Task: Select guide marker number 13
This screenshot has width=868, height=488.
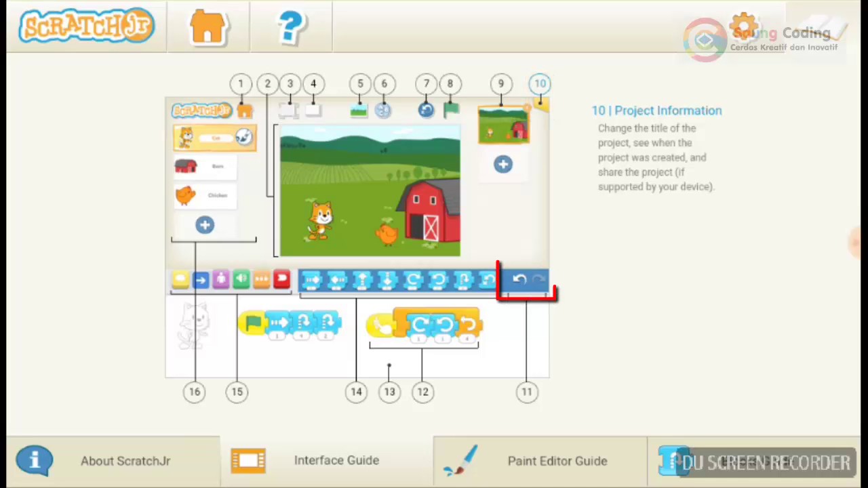Action: tap(389, 392)
